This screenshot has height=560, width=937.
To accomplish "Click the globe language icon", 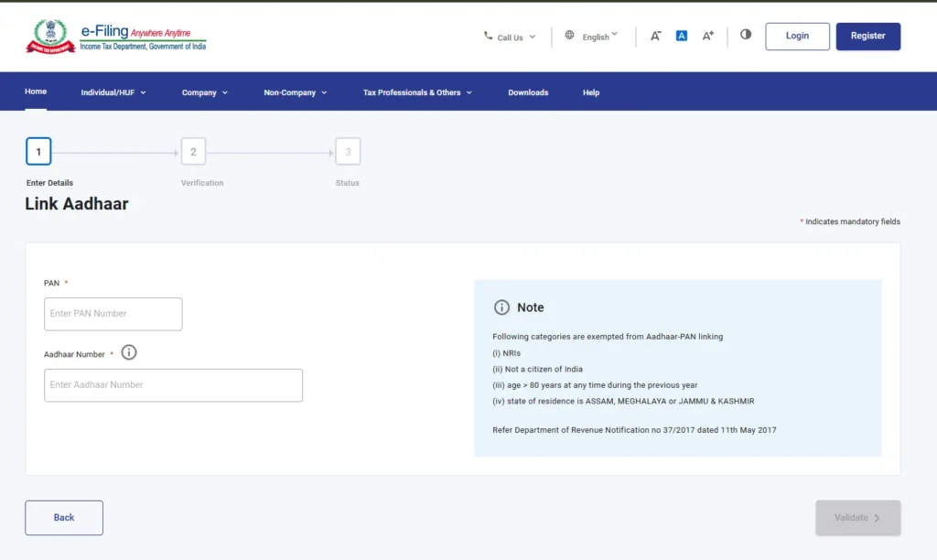I will pos(570,36).
